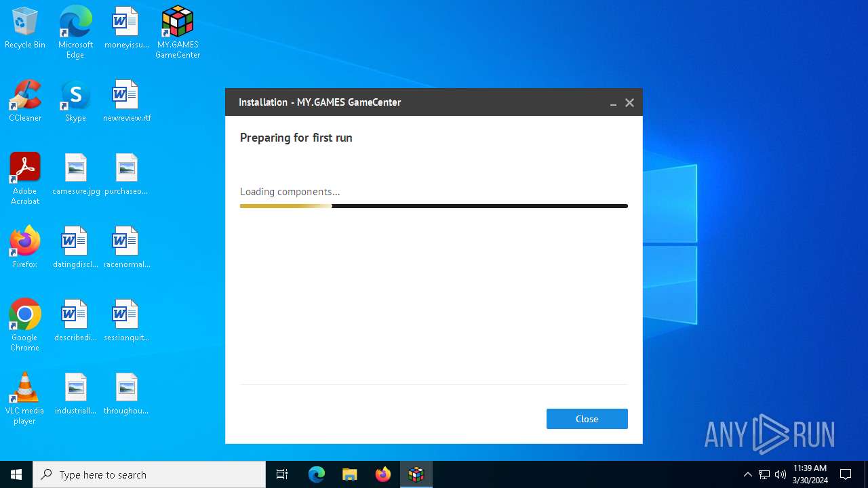
Task: Select the industriall... image file
Action: click(76, 394)
